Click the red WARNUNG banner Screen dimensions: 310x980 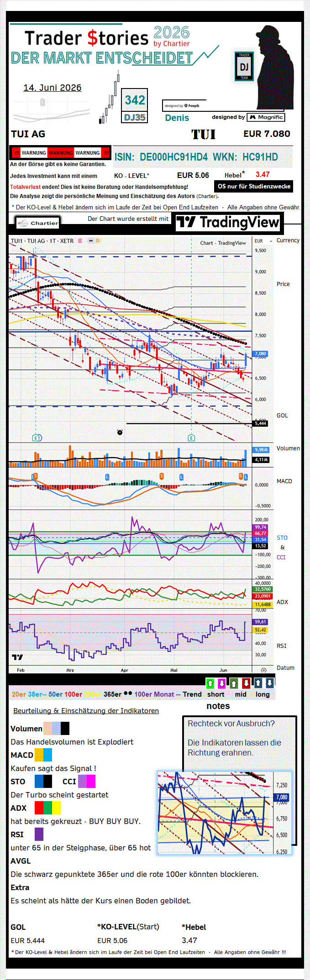coord(60,153)
